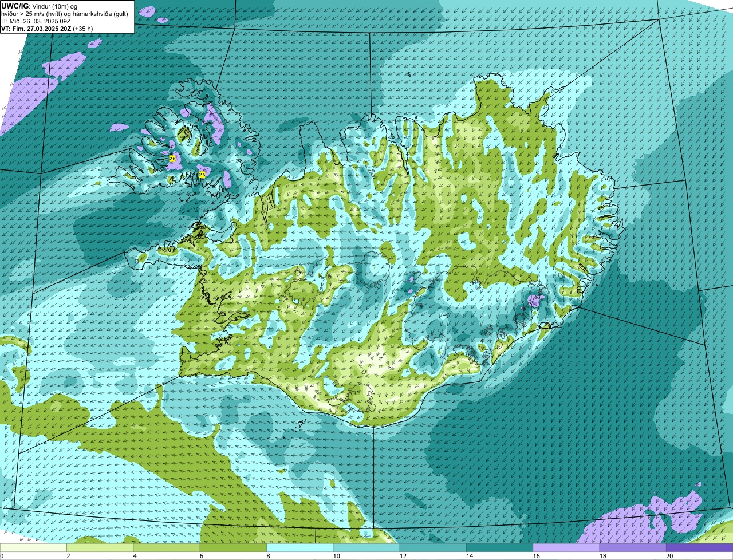The image size is (733, 560).
Task: Click the "VT: Fim. 27.03.2025 20Z" valid time
Action: point(36,28)
